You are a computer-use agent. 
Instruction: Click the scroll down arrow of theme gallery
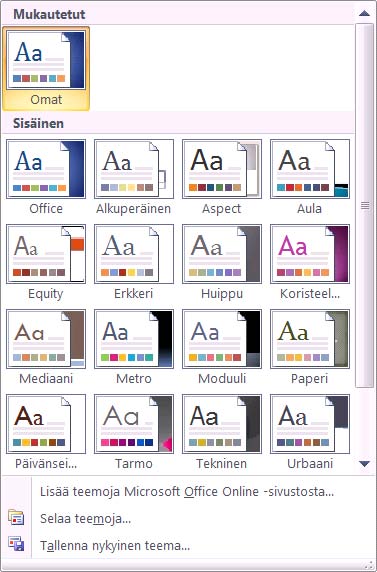(364, 464)
